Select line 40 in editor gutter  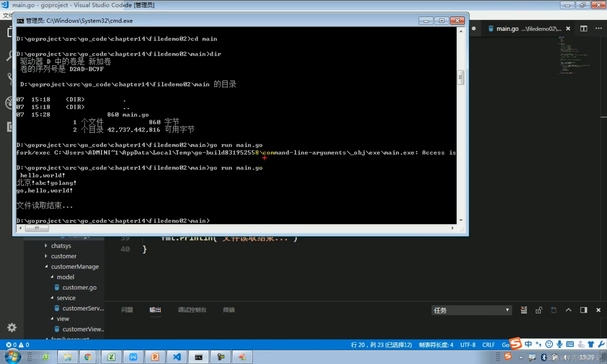(125, 249)
